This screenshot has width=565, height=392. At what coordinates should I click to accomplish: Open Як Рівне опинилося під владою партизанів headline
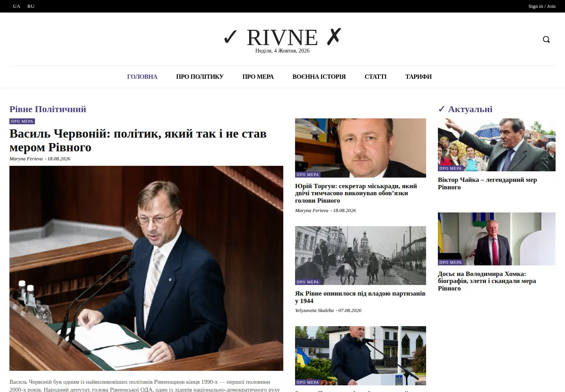pyautogui.click(x=360, y=297)
